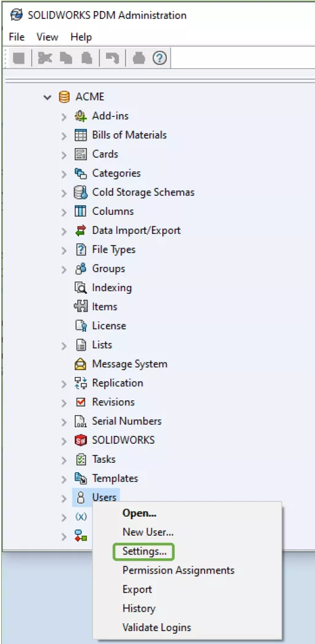Screen dimensions: 315x644
Task: Click the Cold Storage Schemas icon
Action: tap(81, 192)
